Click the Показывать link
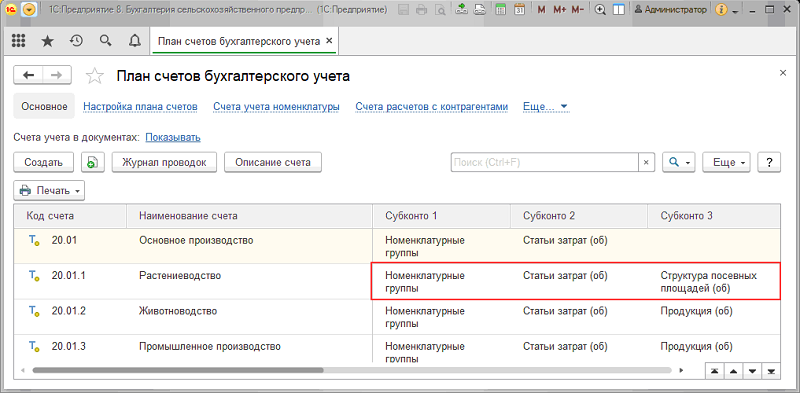The height and width of the screenshot is (393, 800). [x=173, y=137]
